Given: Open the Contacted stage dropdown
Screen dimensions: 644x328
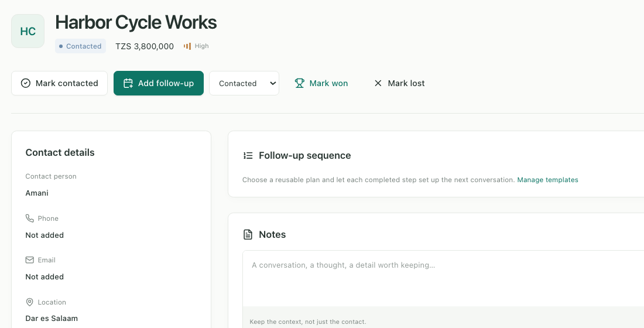Looking at the screenshot, I should (244, 83).
